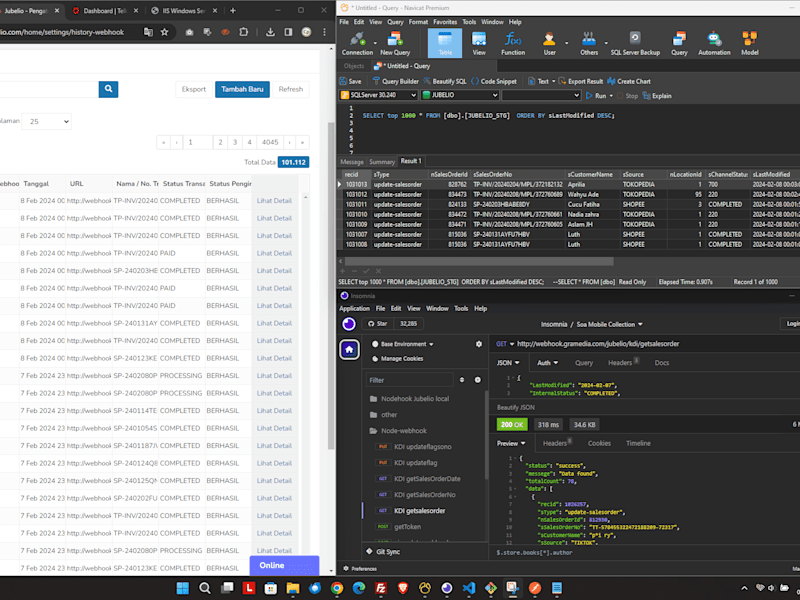The image size is (800, 600).
Task: Click Beautify JSON in Insomnia
Action: click(515, 407)
